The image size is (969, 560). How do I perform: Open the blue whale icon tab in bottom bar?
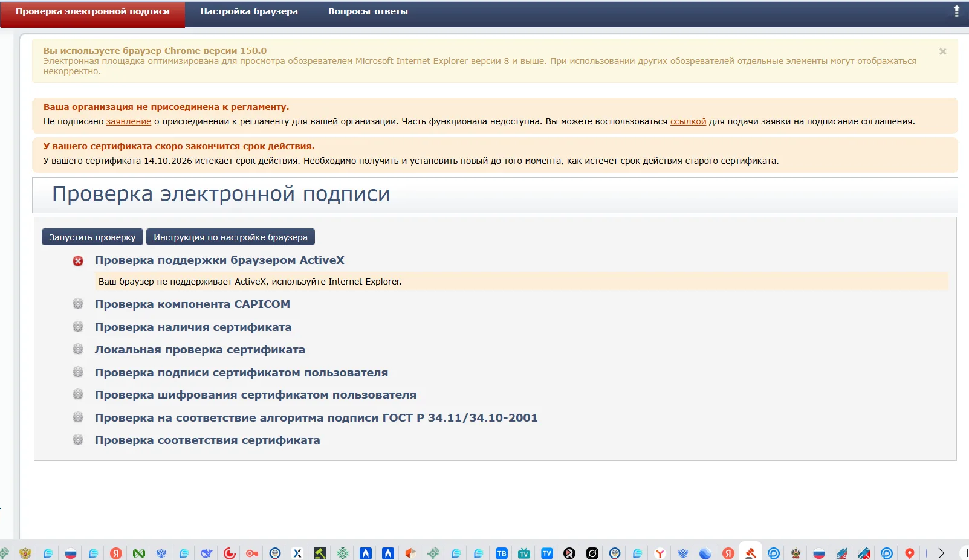click(x=207, y=553)
